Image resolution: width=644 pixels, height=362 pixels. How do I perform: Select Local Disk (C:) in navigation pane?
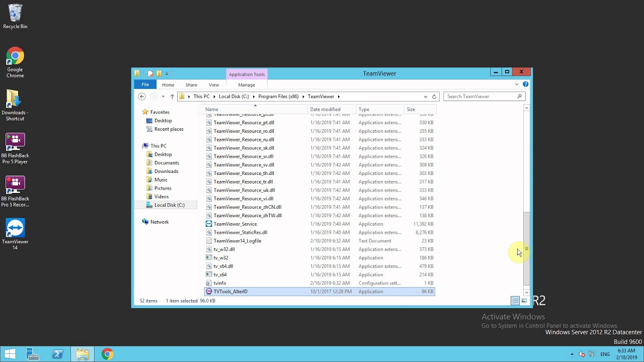coord(169,205)
